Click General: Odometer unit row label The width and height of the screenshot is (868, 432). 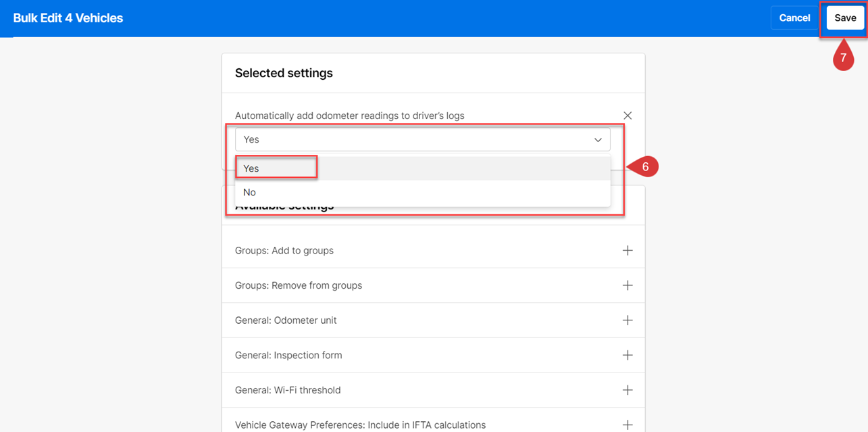click(x=286, y=320)
